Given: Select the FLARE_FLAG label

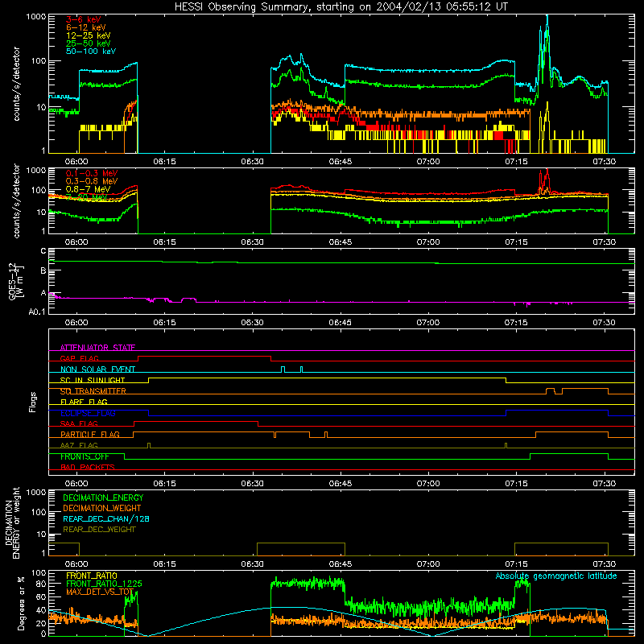Looking at the screenshot, I should [84, 402].
